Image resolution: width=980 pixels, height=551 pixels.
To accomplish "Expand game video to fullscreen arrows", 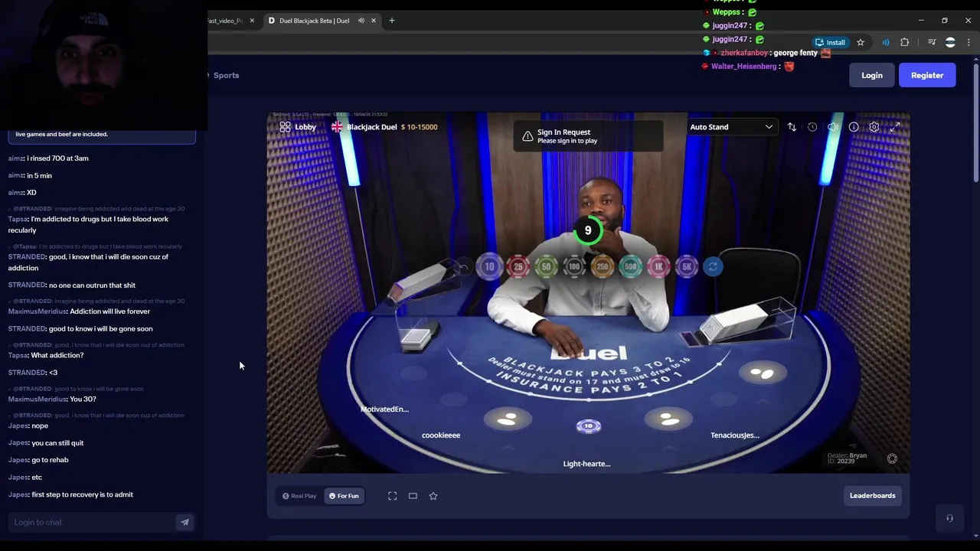I will [894, 127].
